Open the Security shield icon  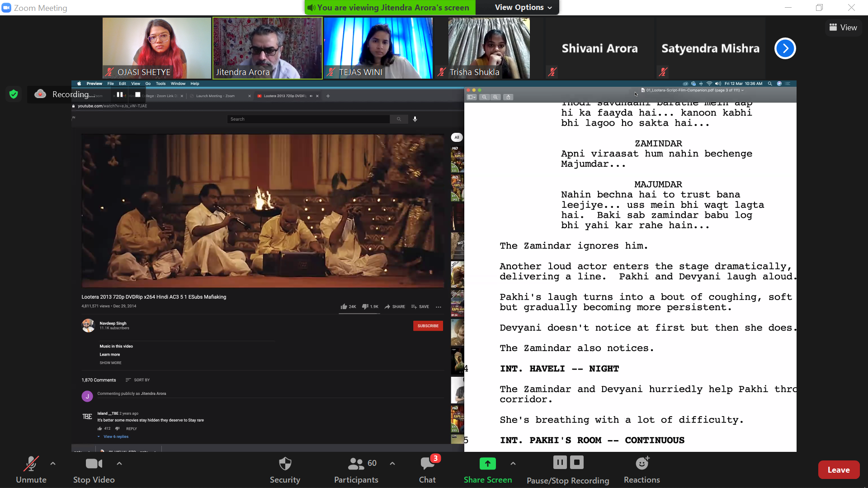coord(285,464)
